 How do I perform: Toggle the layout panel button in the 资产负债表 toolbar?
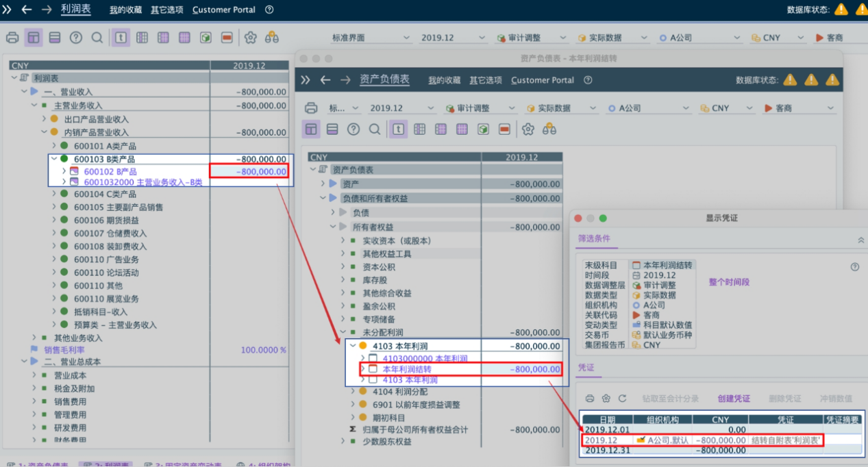tap(311, 129)
